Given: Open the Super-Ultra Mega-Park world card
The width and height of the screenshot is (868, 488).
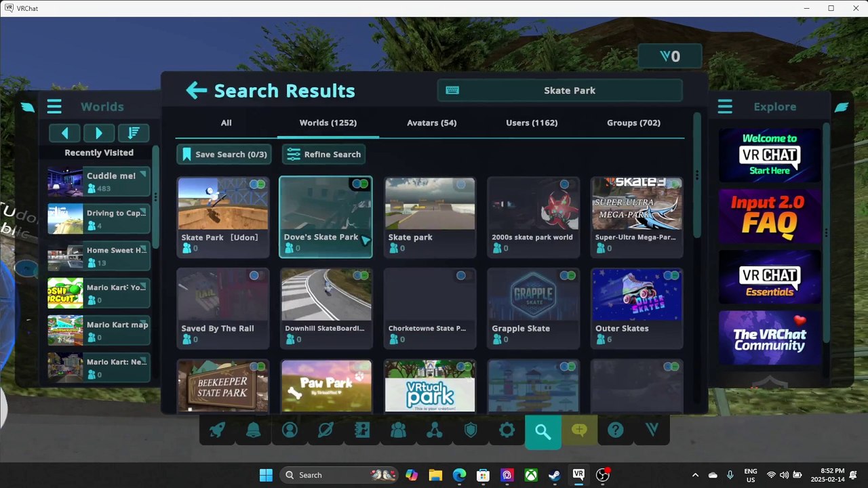Looking at the screenshot, I should (x=637, y=217).
